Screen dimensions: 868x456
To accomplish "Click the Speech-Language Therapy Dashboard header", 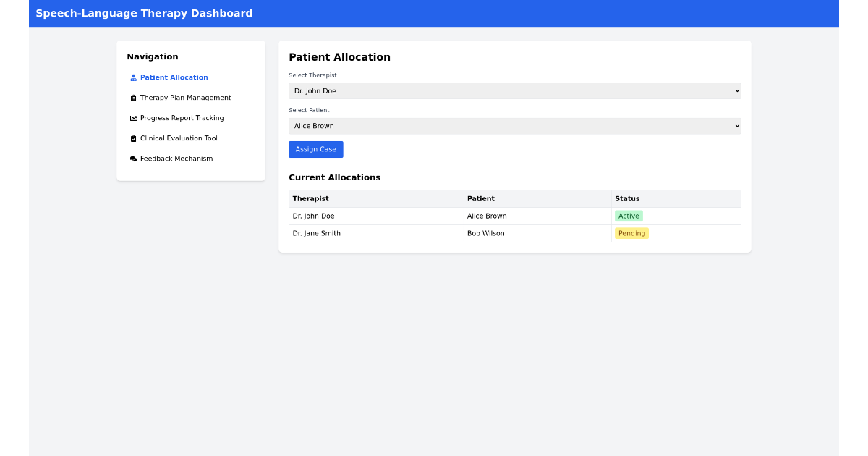I will tap(145, 13).
